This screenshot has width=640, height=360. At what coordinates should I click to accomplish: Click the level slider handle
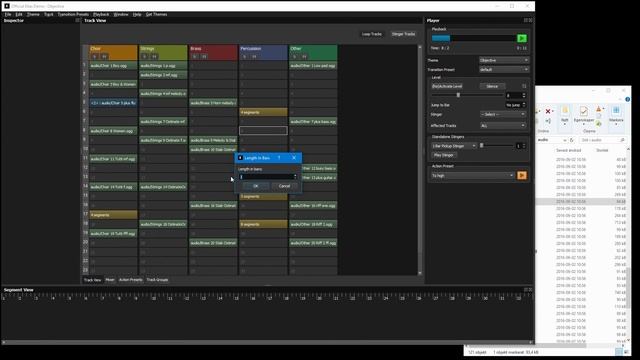click(x=458, y=95)
